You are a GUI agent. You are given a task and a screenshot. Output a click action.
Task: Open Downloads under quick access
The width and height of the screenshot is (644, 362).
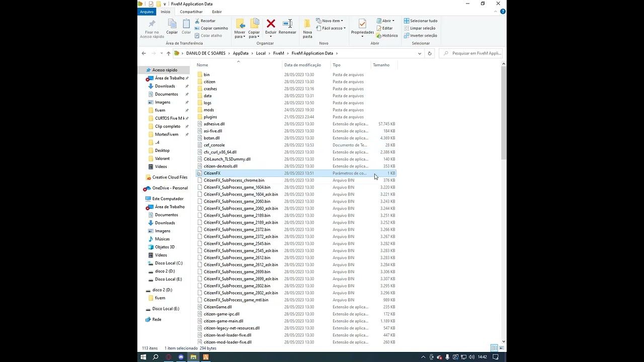click(x=165, y=86)
